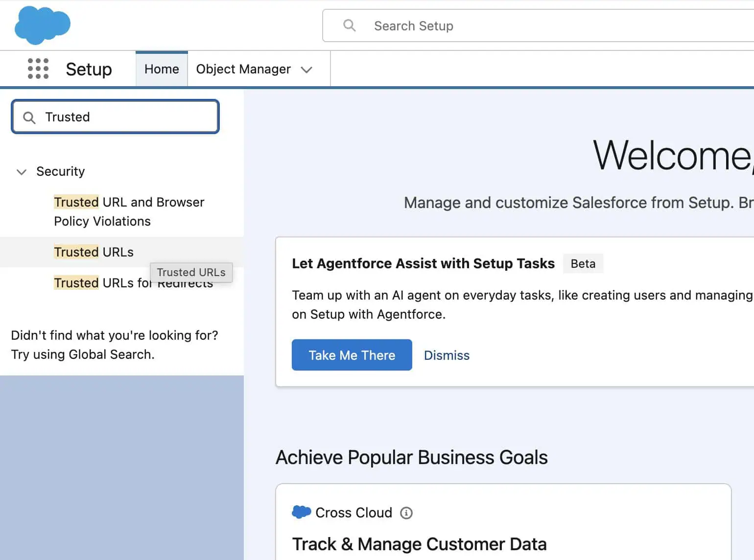The height and width of the screenshot is (560, 754).
Task: Click Track & Manage Customer Data title
Action: (x=420, y=544)
